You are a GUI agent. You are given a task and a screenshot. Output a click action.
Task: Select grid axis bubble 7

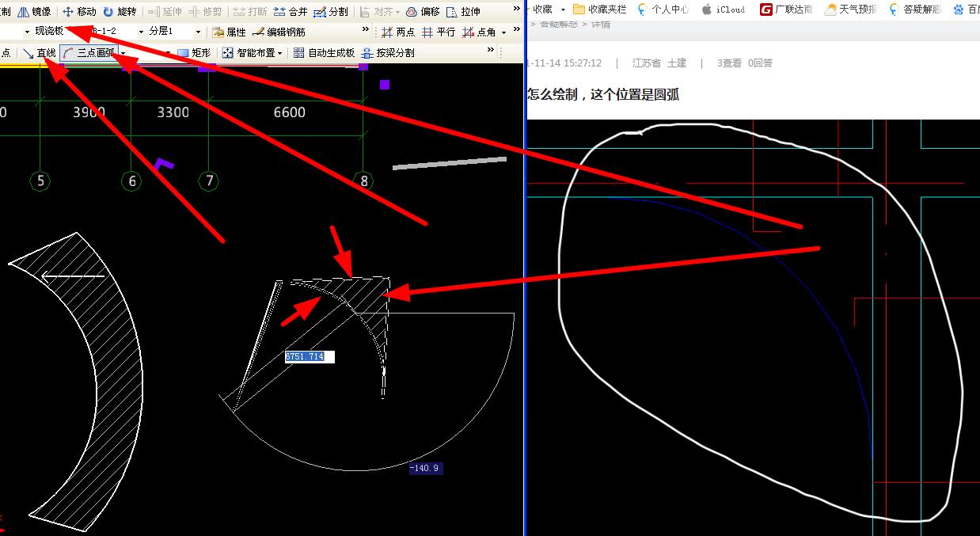tap(209, 181)
